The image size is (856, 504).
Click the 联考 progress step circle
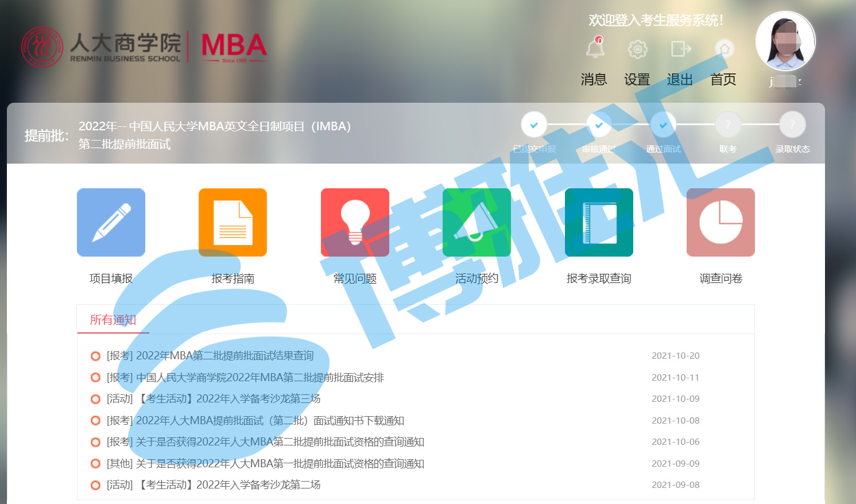click(x=728, y=125)
